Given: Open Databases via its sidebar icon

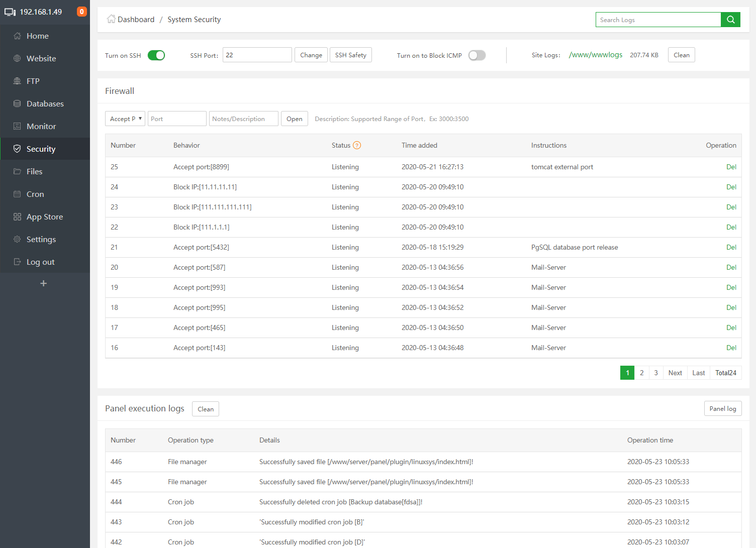Looking at the screenshot, I should (x=17, y=103).
